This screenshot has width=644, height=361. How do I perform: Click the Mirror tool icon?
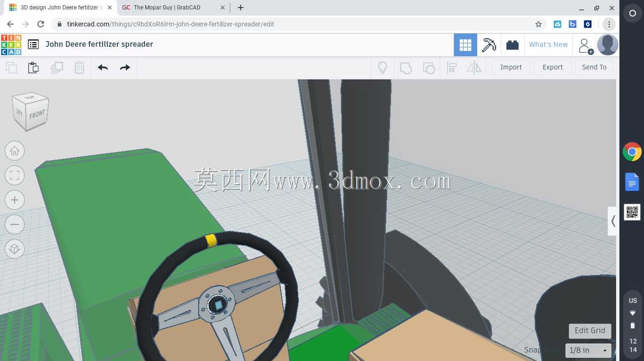[x=474, y=68]
